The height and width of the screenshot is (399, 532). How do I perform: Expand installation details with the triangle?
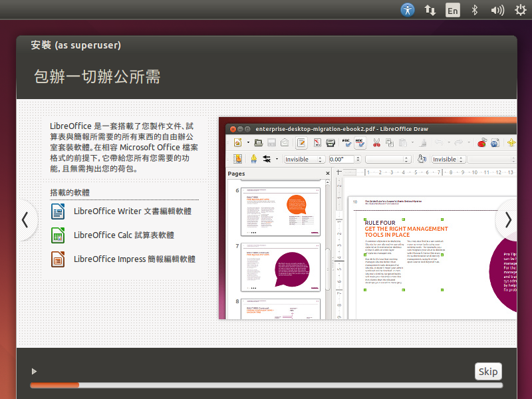(34, 371)
